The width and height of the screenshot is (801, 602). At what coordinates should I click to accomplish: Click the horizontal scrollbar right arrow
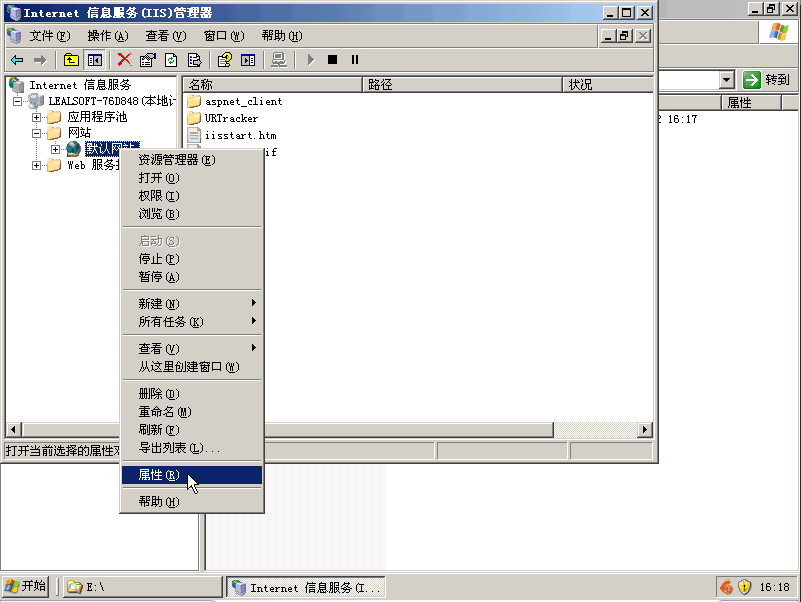[x=645, y=430]
